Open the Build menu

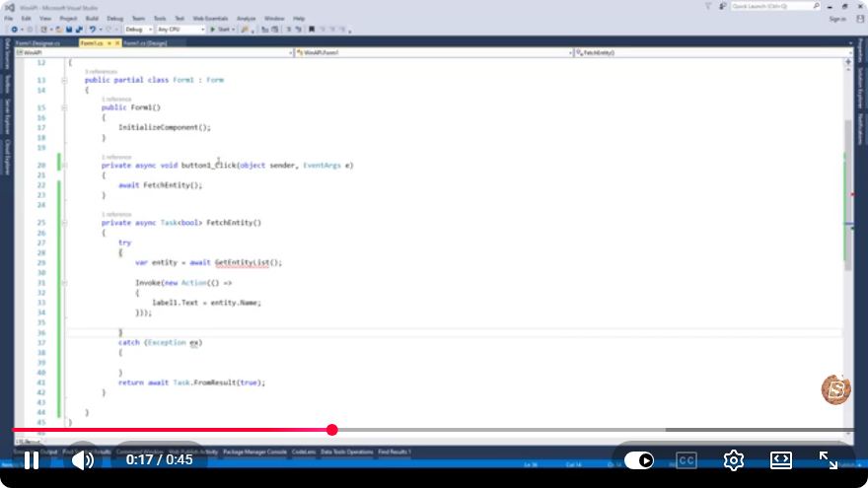click(92, 19)
